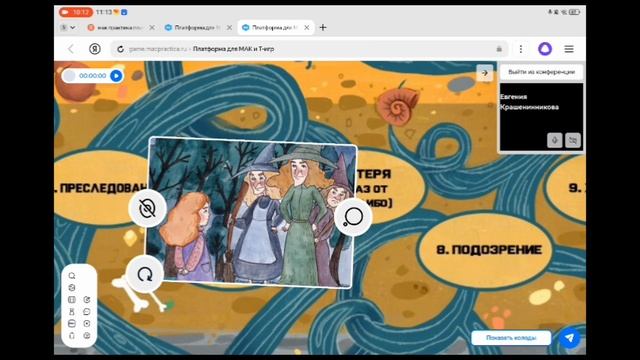The image size is (640, 360).
Task: Open the smiley emoji icon in toolbox
Action: click(x=87, y=336)
